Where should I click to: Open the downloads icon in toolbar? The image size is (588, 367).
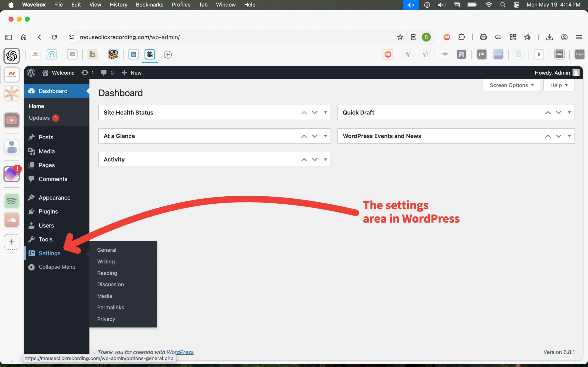pos(549,37)
